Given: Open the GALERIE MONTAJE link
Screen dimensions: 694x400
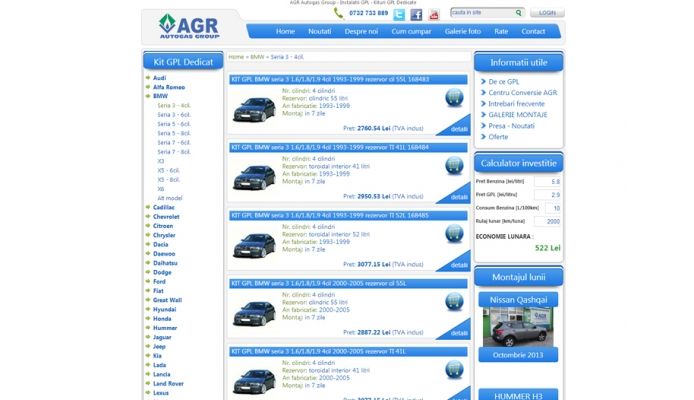Looking at the screenshot, I should click(x=518, y=115).
